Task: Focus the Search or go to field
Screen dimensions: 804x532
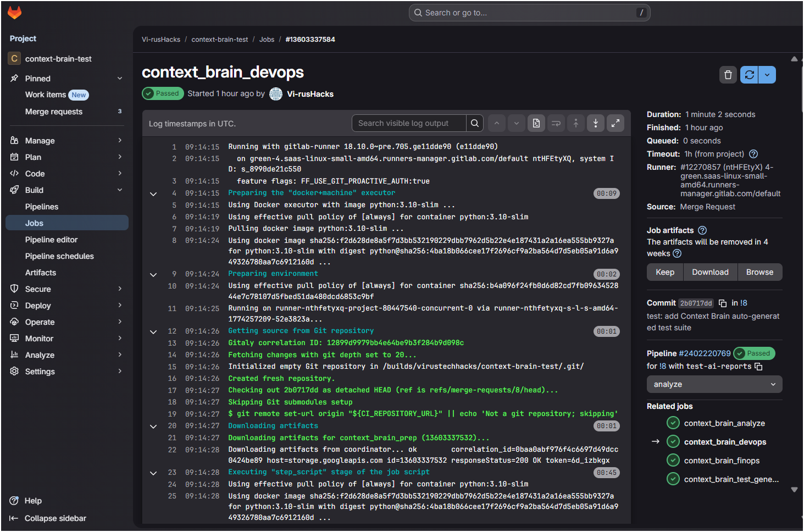Action: click(x=530, y=13)
